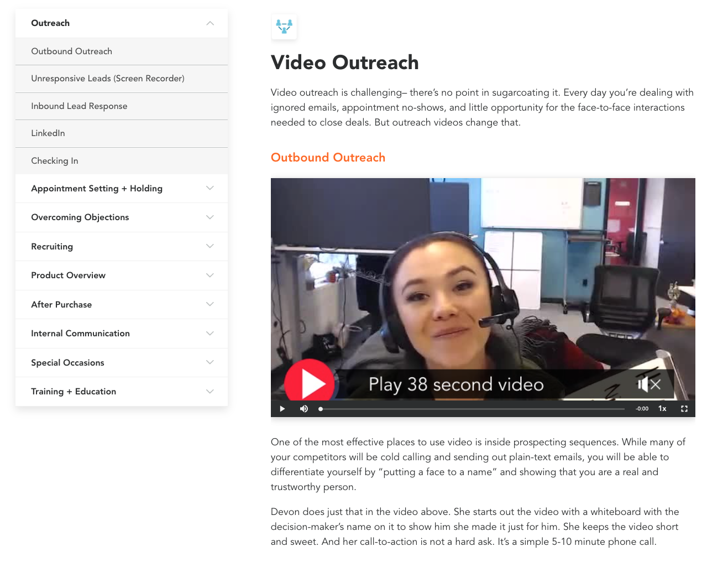Expand the Recruiting section chevron
Image resolution: width=728 pixels, height=562 pixels.
210,246
